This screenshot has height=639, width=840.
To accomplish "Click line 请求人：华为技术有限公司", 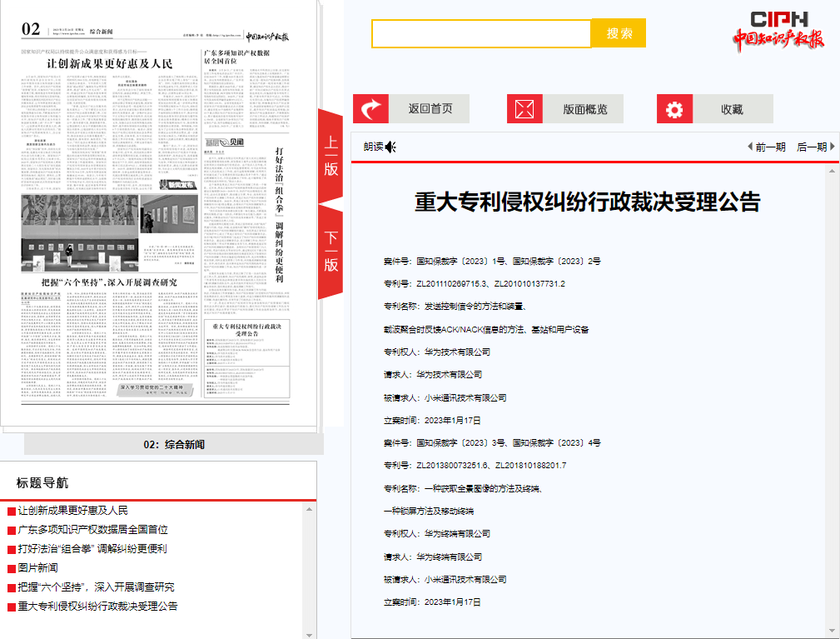I will pos(433,375).
